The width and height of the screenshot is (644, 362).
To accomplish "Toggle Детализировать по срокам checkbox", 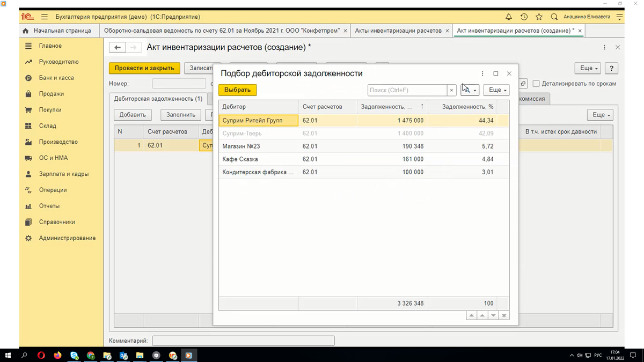I will pos(536,84).
